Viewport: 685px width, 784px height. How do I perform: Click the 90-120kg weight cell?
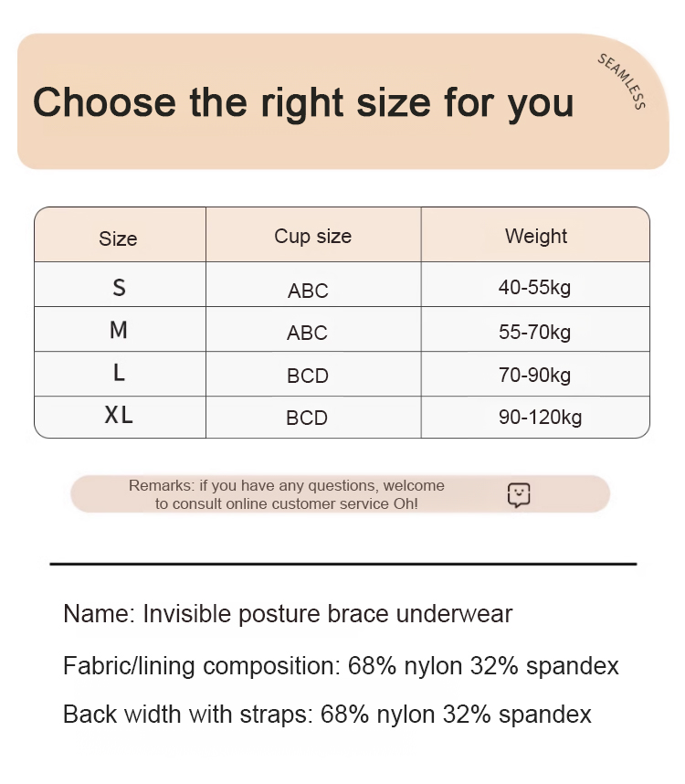coord(540,418)
